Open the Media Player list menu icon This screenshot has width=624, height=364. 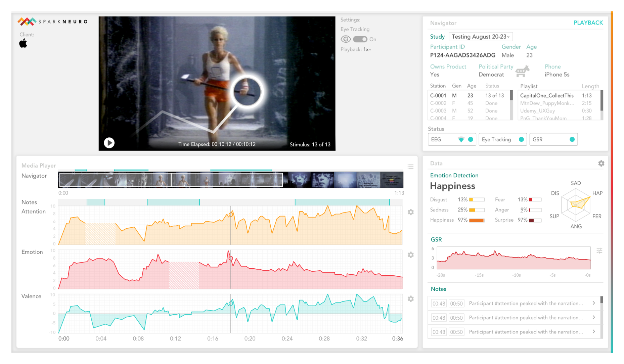[410, 167]
